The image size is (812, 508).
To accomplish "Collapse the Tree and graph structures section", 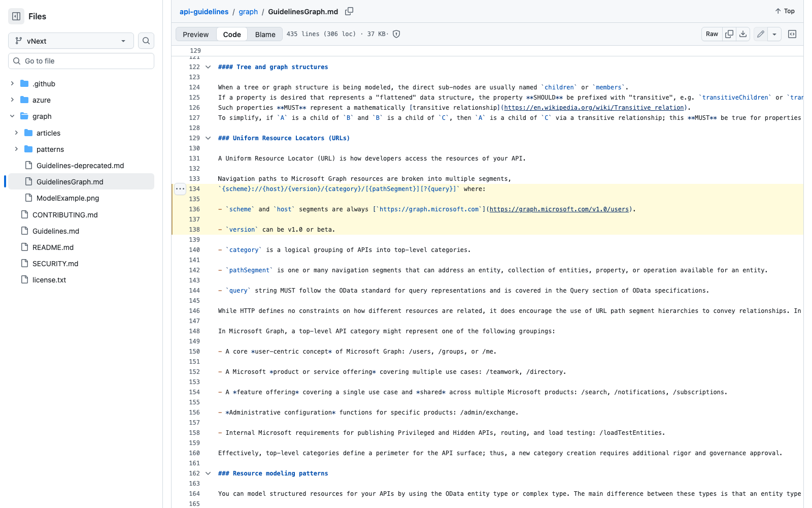I will (x=208, y=67).
